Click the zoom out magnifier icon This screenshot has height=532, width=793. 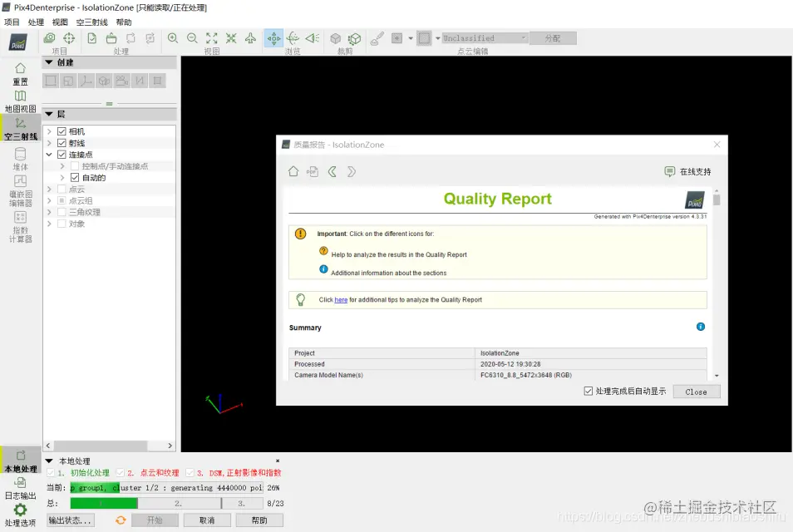click(x=192, y=38)
